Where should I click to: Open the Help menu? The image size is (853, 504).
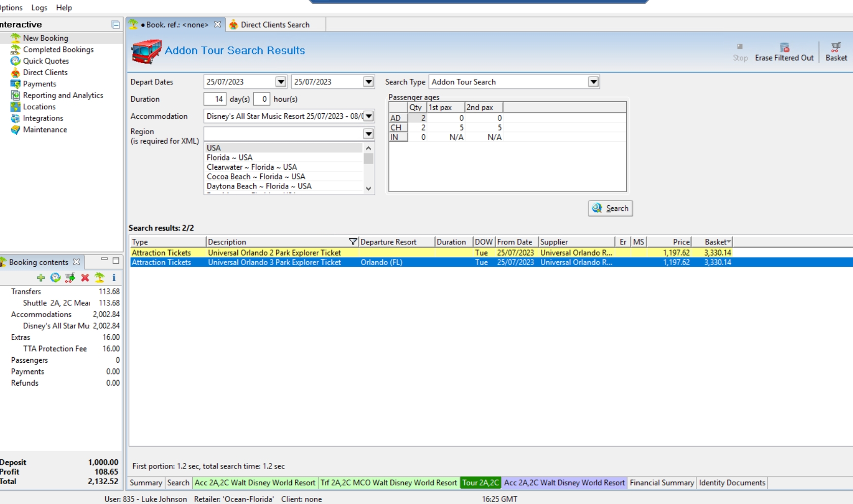pos(64,8)
